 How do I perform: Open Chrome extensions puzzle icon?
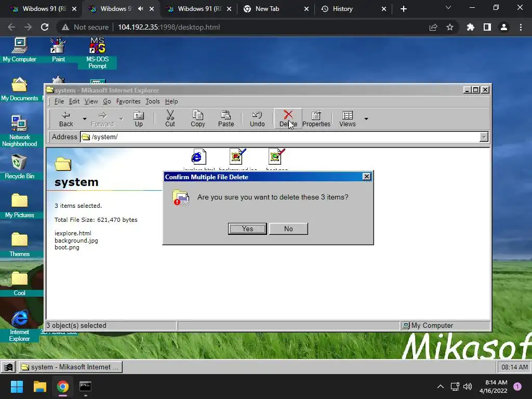point(470,27)
